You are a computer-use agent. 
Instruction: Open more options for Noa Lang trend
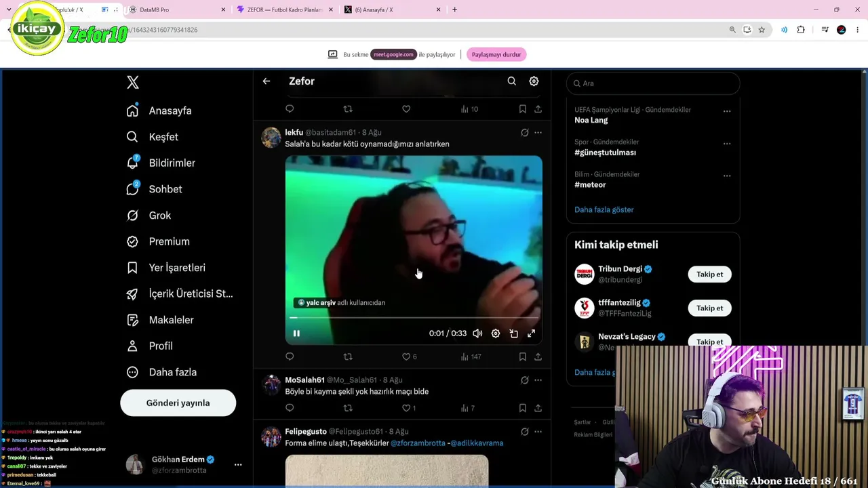[x=727, y=111]
